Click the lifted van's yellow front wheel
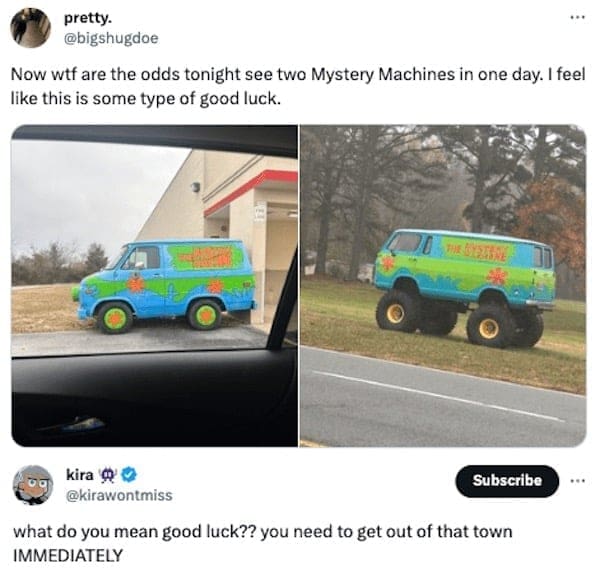 pyautogui.click(x=396, y=313)
